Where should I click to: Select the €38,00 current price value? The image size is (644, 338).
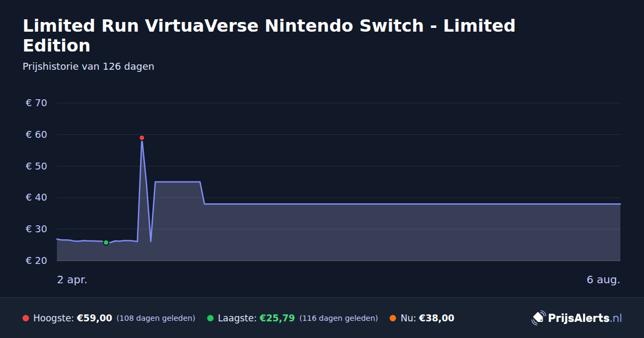coord(436,318)
